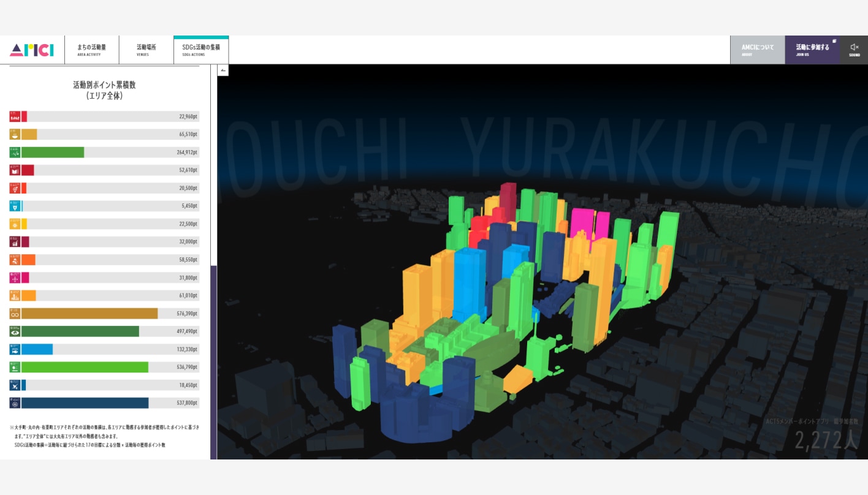Click the 31,800pt value text
868x495 pixels.
(188, 278)
